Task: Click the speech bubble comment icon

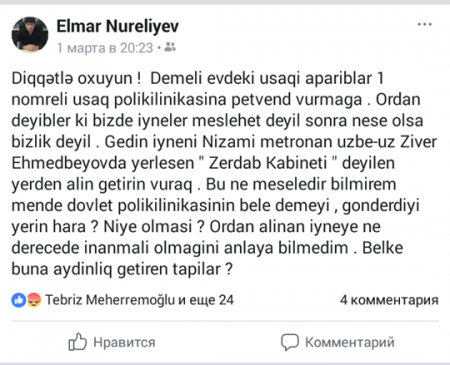Action: coord(290,342)
